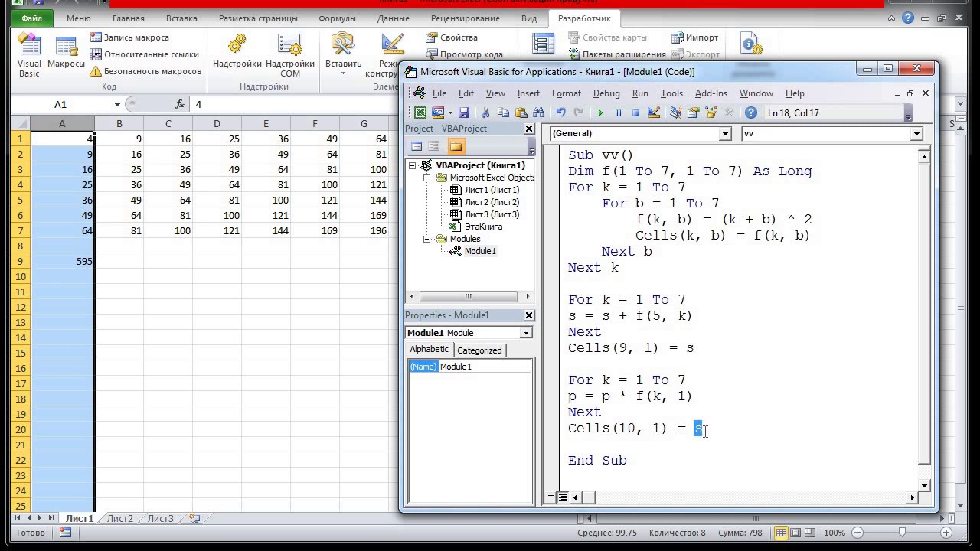Open the Name Box dropdown arrow
This screenshot has width=980, height=551.
tap(117, 104)
